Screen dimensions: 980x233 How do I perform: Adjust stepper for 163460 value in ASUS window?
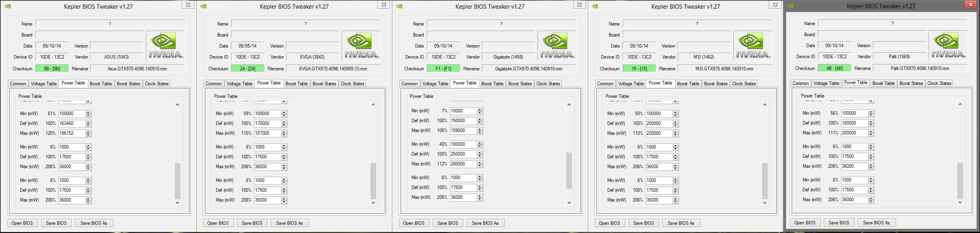(88, 123)
